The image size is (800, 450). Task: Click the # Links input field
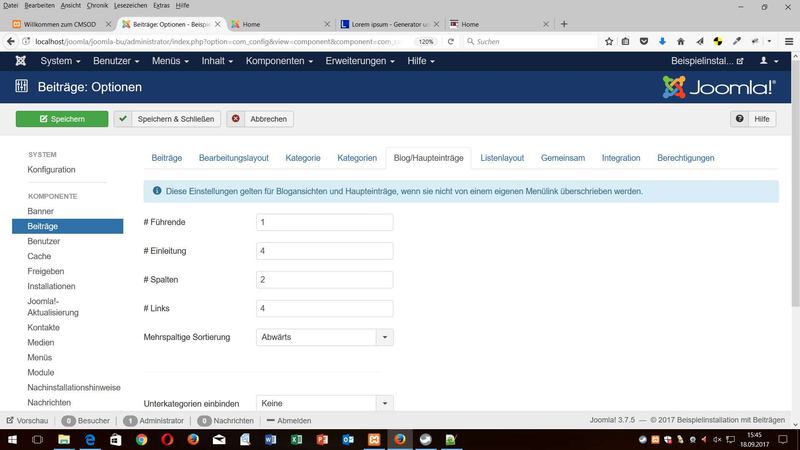pos(324,308)
